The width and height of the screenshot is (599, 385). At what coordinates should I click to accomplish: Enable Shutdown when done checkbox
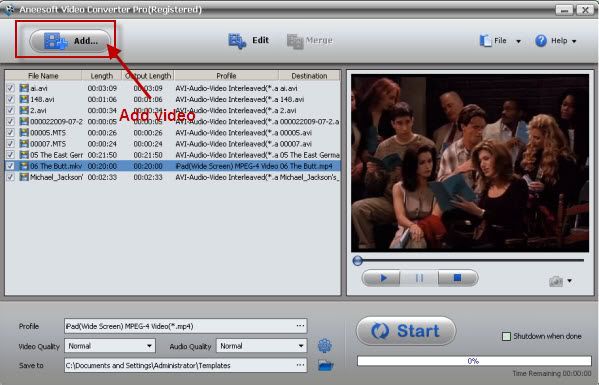tap(506, 336)
